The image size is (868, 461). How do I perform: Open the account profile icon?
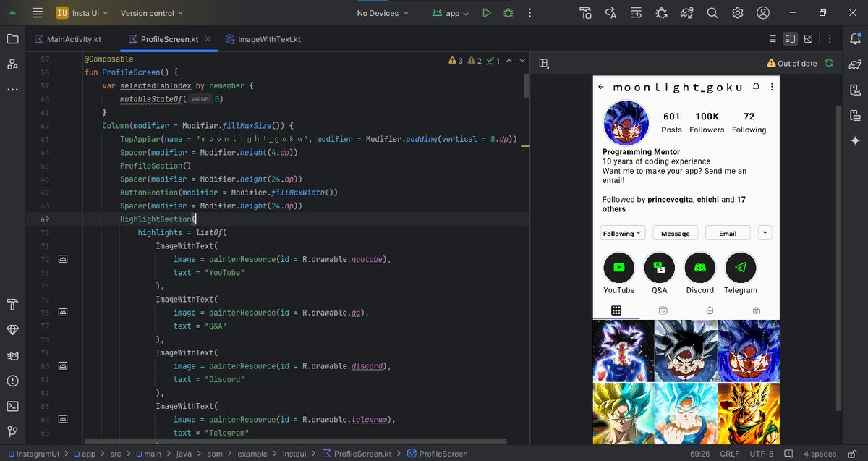(763, 13)
